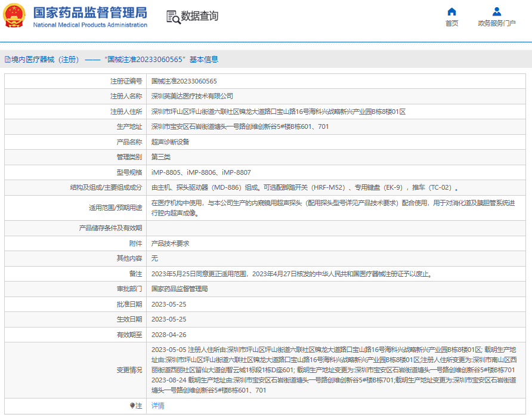Image resolution: width=532 pixels, height=417 pixels.
Task: Click the 首页 house icon
Action: 451,12
